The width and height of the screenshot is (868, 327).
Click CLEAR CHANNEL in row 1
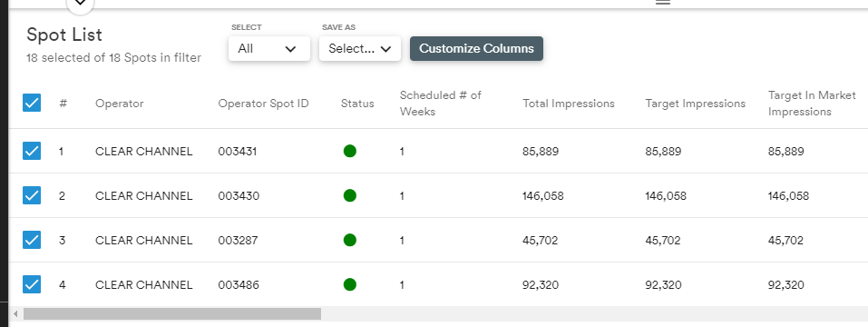144,152
